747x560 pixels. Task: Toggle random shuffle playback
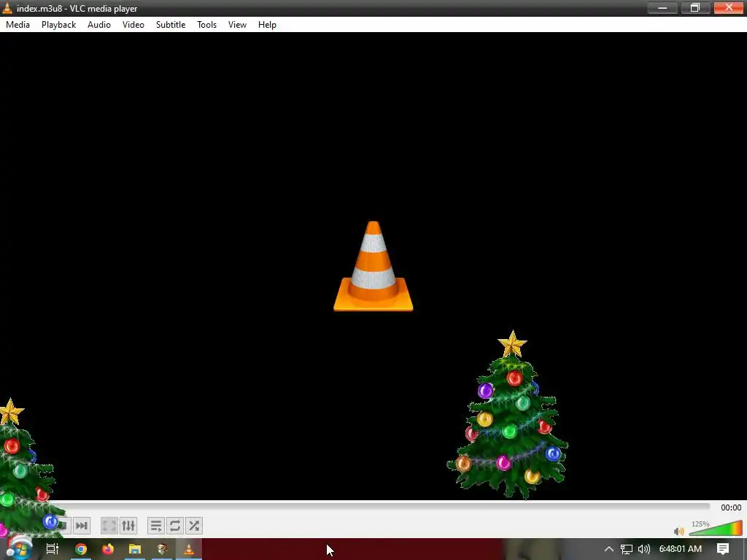[x=194, y=526]
